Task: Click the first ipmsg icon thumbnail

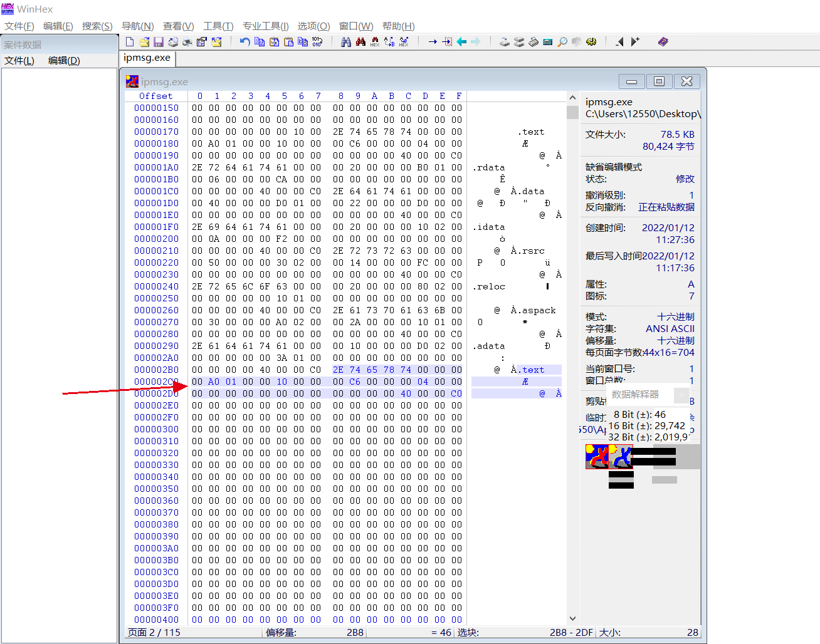Action: [x=596, y=457]
